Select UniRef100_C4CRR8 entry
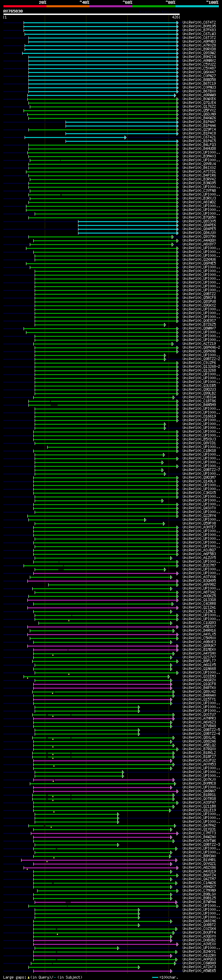The width and height of the screenshot is (222, 980). pyautogui.click(x=199, y=604)
